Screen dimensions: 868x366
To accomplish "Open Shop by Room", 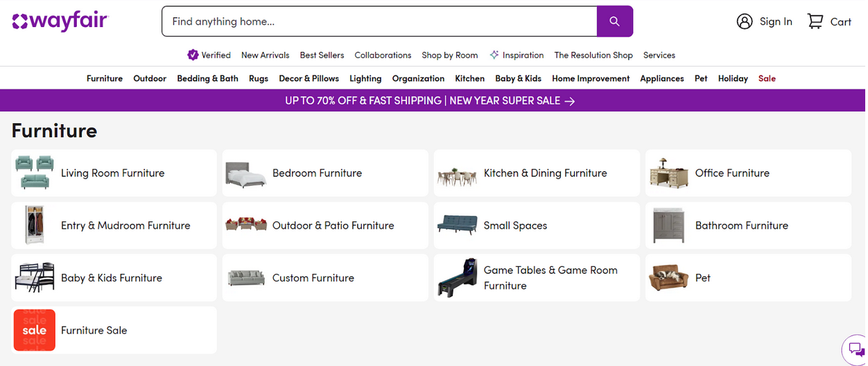I will pos(450,55).
